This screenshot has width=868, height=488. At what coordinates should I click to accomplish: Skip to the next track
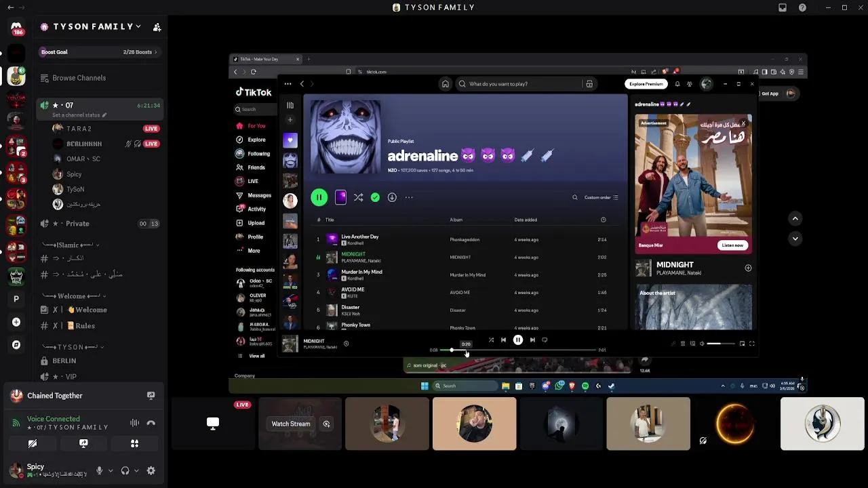532,340
